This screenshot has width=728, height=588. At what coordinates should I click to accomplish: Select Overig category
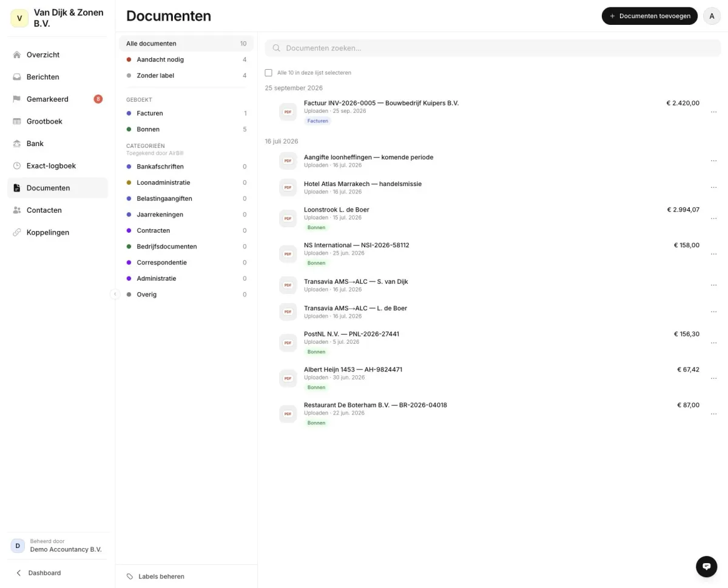pos(186,295)
